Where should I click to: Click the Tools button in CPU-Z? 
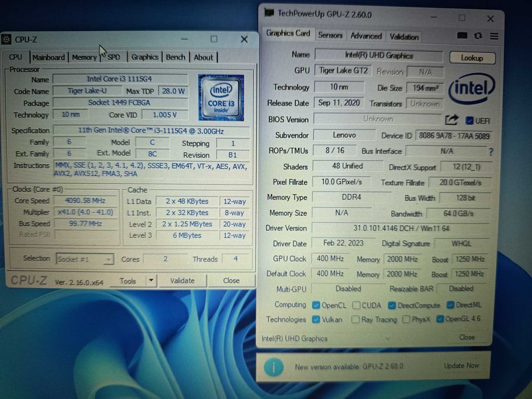[x=128, y=281]
